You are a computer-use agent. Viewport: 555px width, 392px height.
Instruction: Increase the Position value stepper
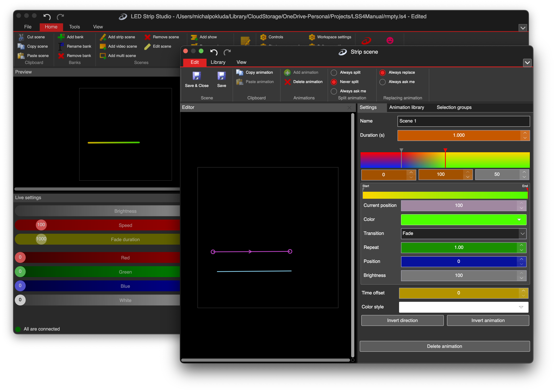(522, 259)
